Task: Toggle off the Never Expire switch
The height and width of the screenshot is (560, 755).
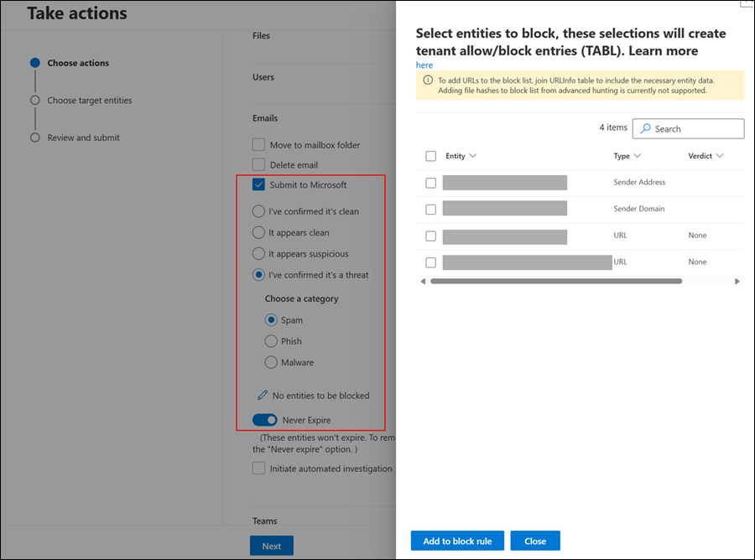Action: pyautogui.click(x=265, y=420)
